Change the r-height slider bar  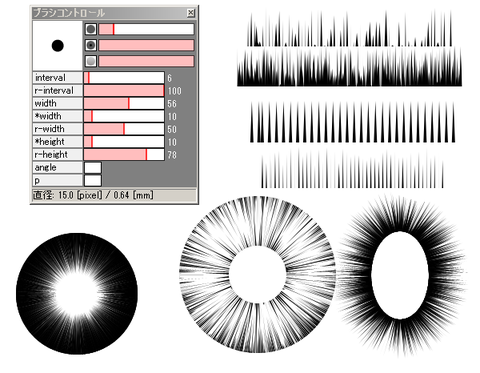(124, 155)
